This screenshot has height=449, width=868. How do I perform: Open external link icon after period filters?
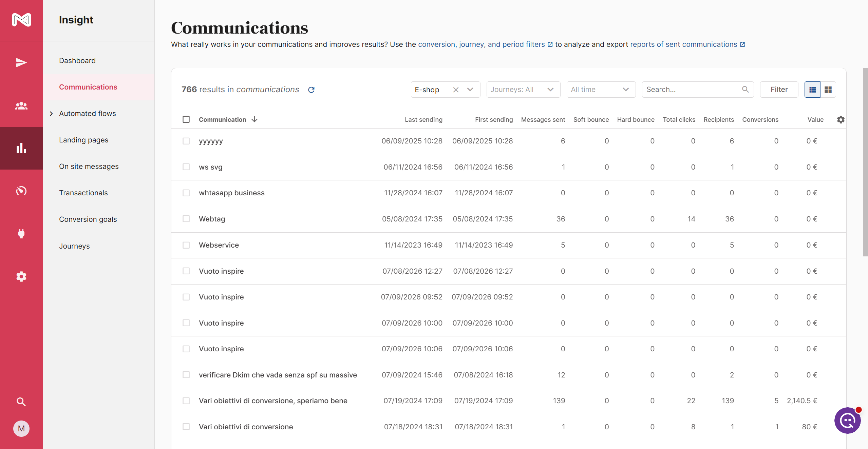(x=550, y=44)
